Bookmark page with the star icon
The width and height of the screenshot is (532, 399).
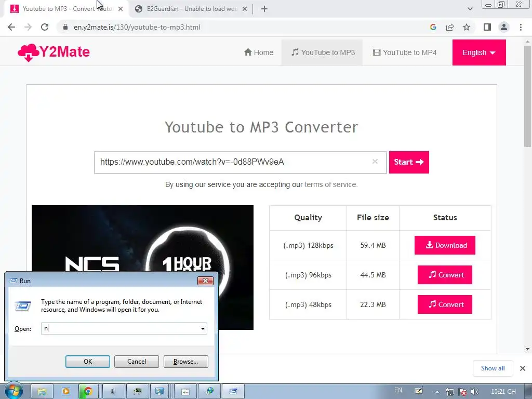[x=467, y=27]
